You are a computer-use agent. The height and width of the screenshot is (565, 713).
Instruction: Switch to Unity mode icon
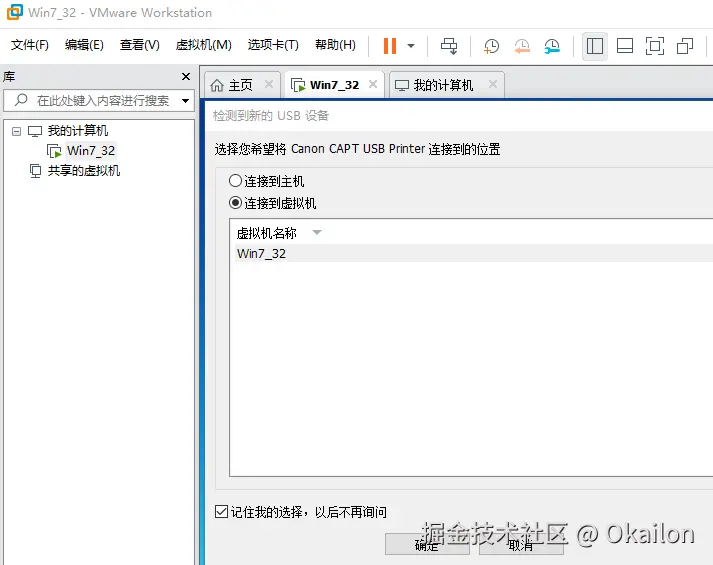[x=685, y=45]
